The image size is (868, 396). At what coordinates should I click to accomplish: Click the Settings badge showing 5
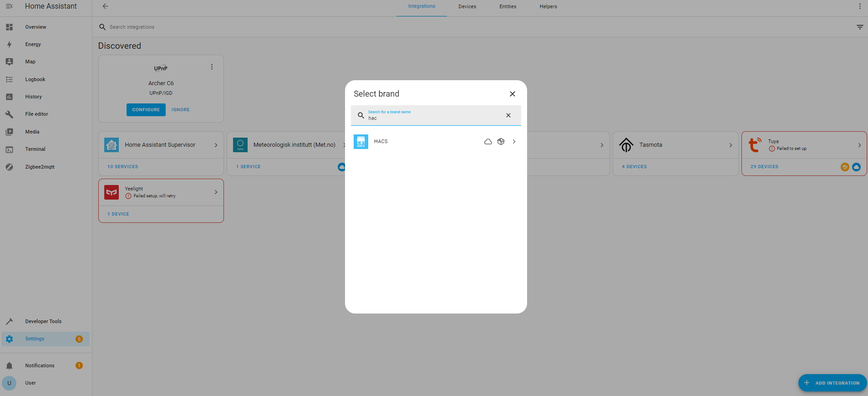tap(79, 339)
